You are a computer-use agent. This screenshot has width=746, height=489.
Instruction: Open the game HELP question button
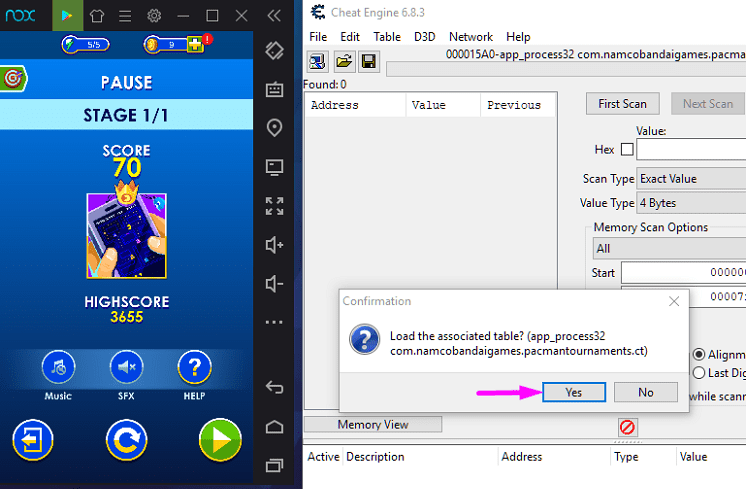(x=195, y=367)
